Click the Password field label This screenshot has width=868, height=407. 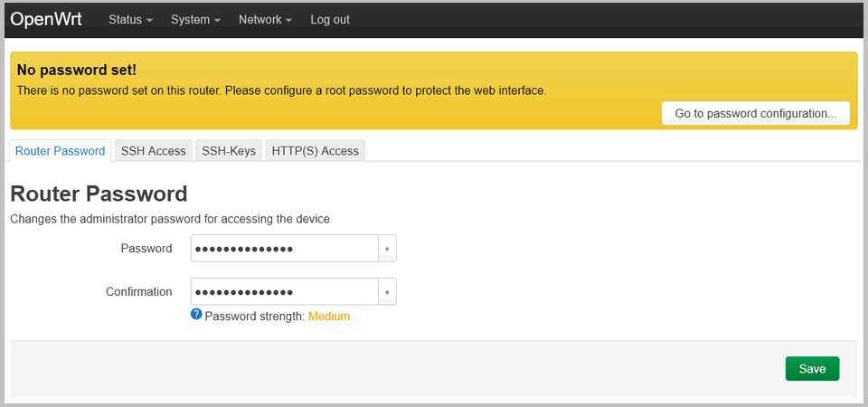coord(146,249)
